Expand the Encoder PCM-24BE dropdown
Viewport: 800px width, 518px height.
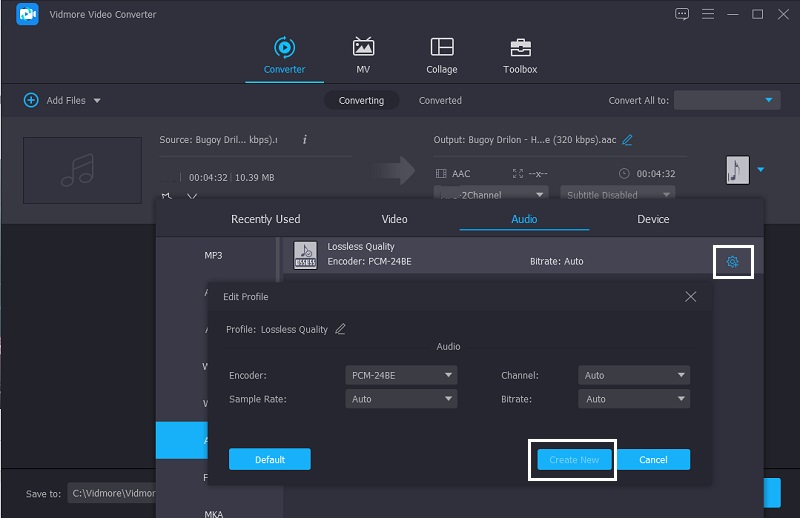400,375
